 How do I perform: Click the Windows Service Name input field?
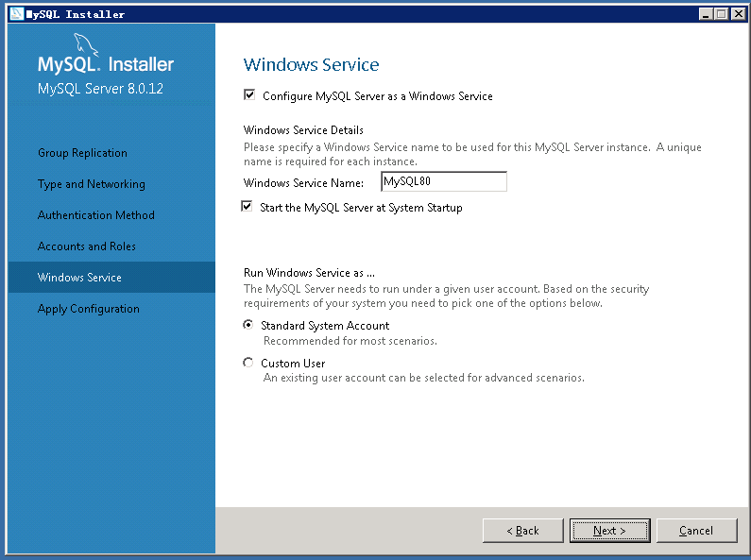coord(443,181)
